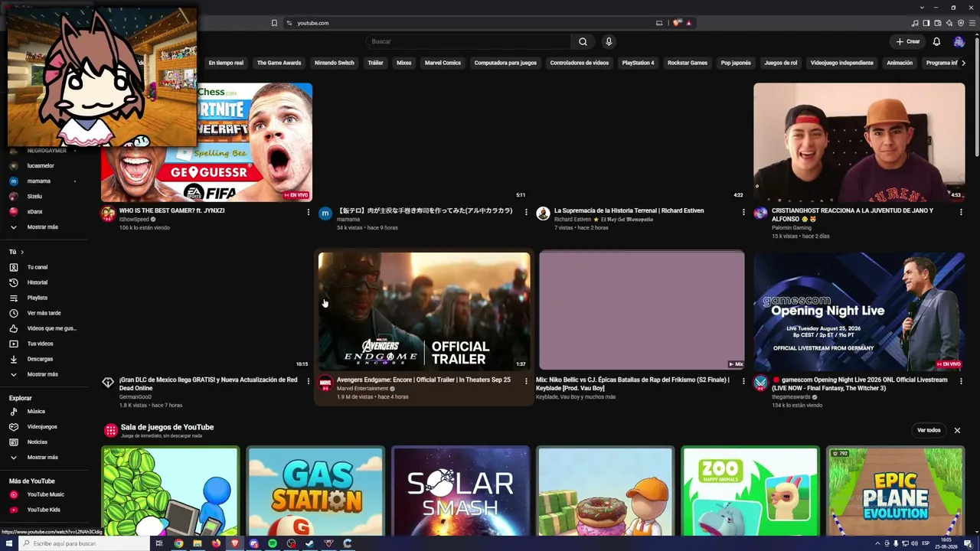This screenshot has width=980, height=551.
Task: Open the Tú section chevron
Action: coord(22,252)
